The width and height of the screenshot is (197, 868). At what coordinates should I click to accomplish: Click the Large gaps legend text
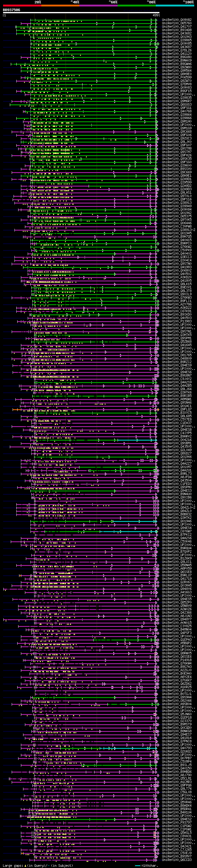click(x=13, y=866)
